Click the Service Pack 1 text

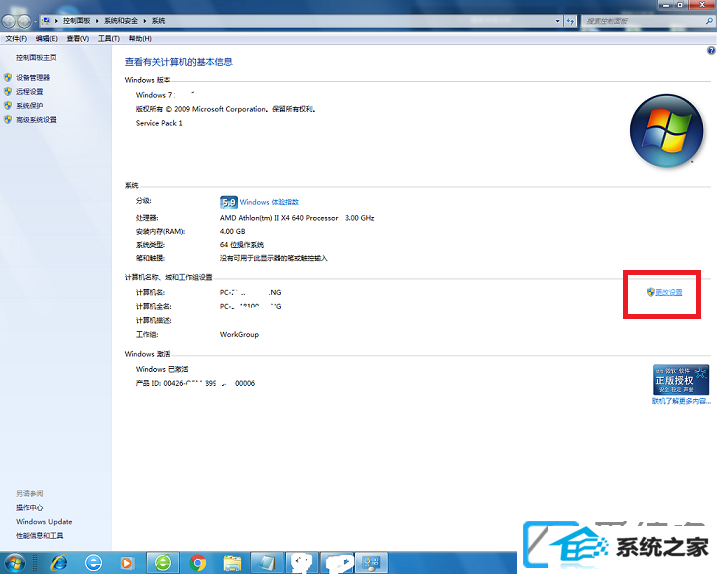click(x=159, y=123)
